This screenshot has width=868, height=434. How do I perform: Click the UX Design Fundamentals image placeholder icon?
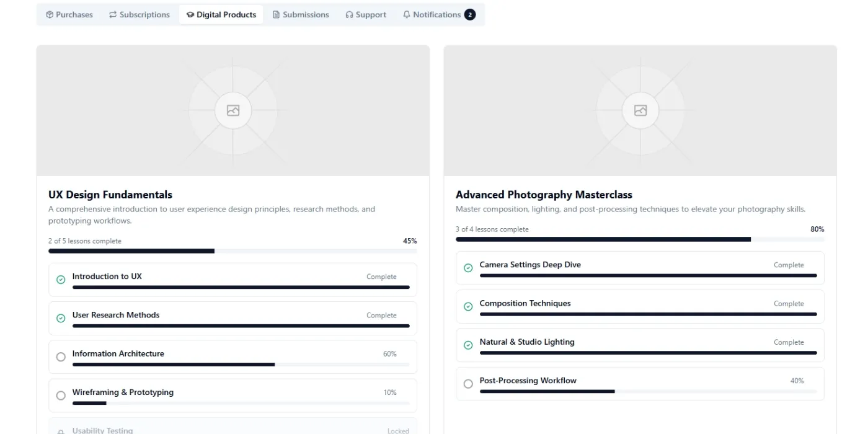[233, 110]
